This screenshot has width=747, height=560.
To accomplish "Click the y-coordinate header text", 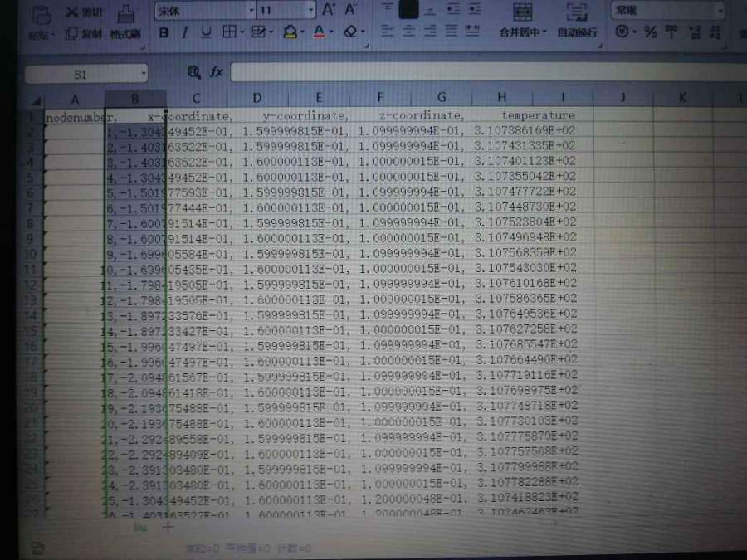I will point(305,115).
